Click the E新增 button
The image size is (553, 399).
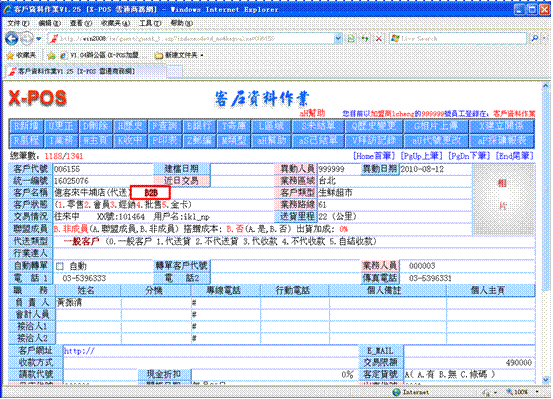[x=26, y=126]
